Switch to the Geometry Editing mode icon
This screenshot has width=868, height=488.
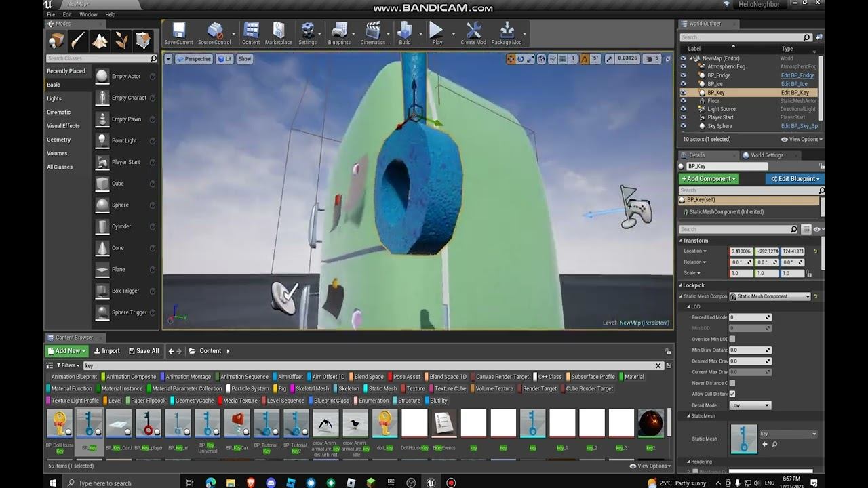tap(143, 41)
